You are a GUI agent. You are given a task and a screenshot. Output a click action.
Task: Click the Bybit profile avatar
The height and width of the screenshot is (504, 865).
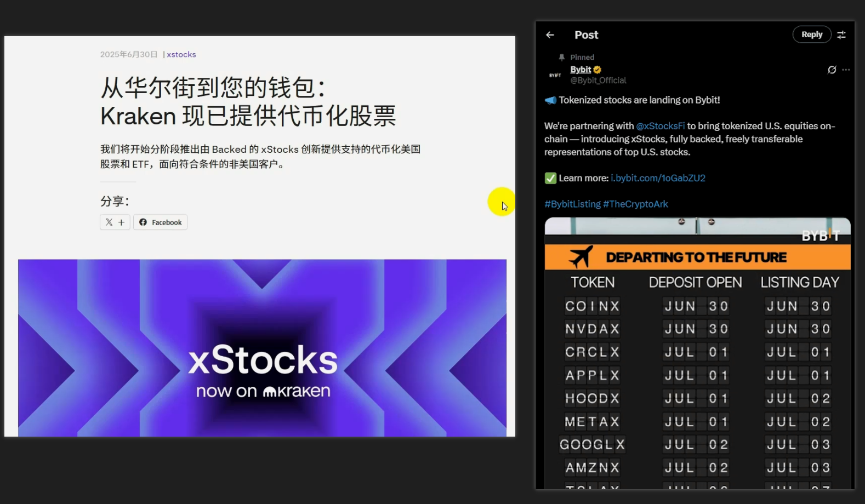pyautogui.click(x=555, y=75)
